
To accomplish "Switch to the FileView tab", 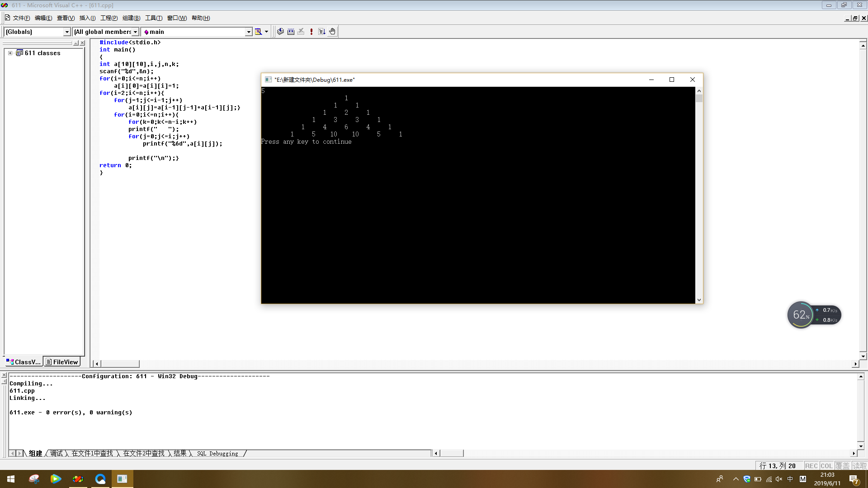I will pyautogui.click(x=62, y=362).
